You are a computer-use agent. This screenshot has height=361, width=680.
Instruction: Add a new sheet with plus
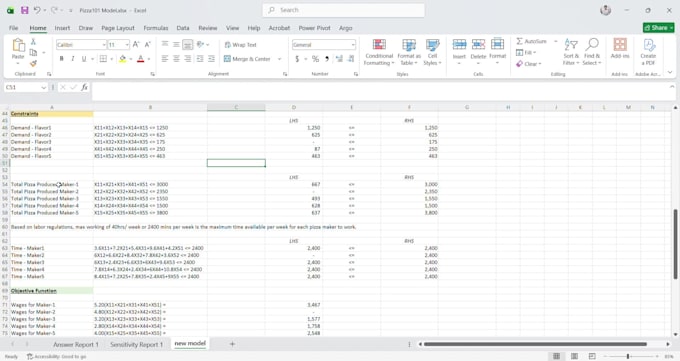tap(232, 344)
